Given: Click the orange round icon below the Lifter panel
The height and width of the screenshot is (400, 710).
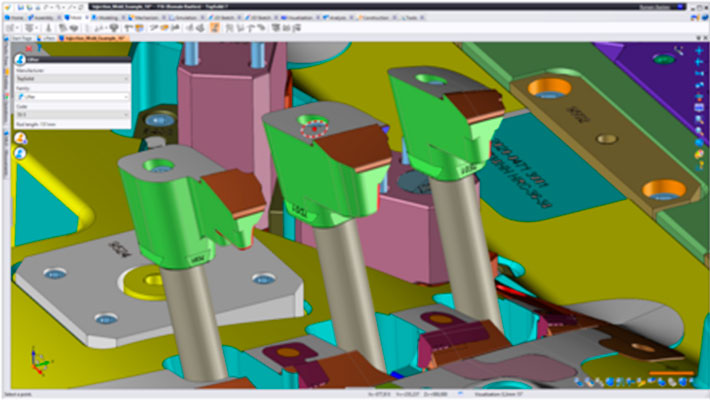Looking at the screenshot, I should click(x=20, y=139).
